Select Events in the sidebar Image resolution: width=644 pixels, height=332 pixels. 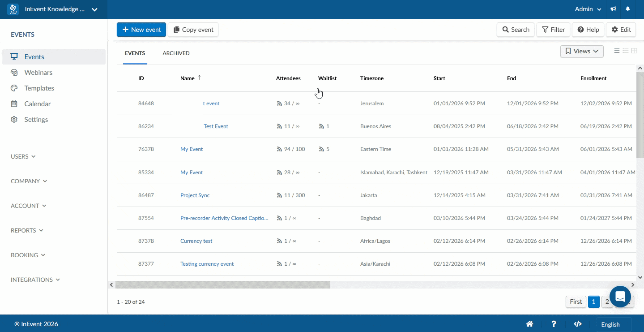[54, 57]
